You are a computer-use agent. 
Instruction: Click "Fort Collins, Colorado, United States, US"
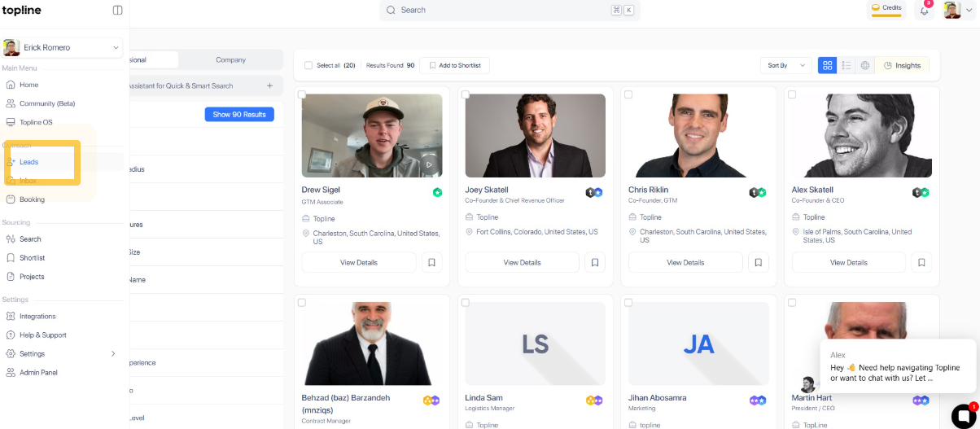click(x=537, y=232)
